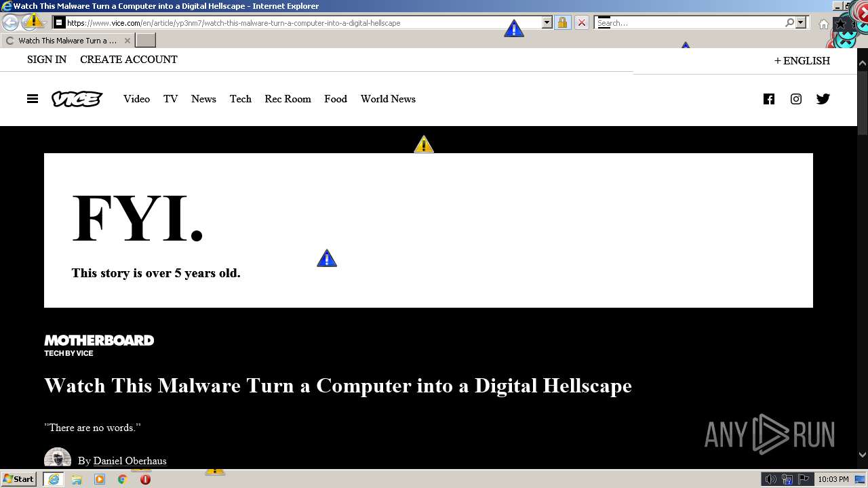Open the VICE hamburger menu
868x488 pixels.
click(x=33, y=99)
